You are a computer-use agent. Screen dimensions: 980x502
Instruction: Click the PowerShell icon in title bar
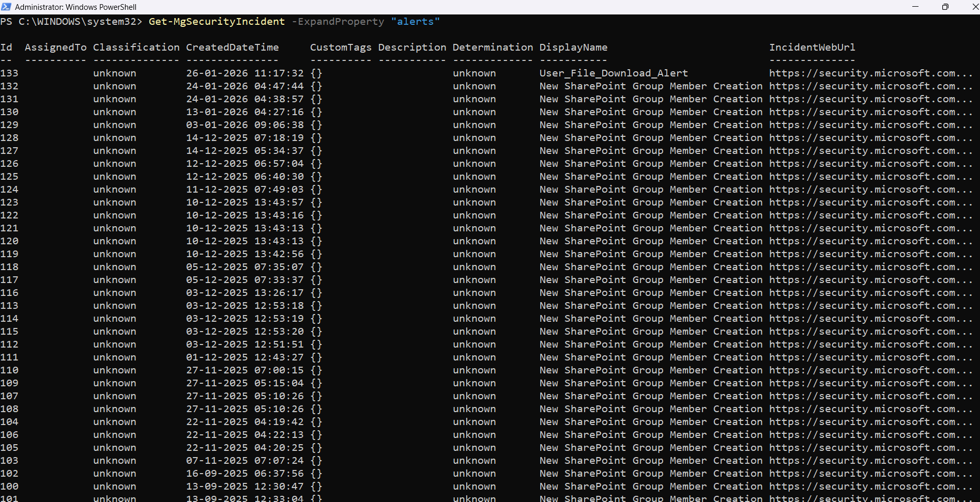[x=6, y=7]
